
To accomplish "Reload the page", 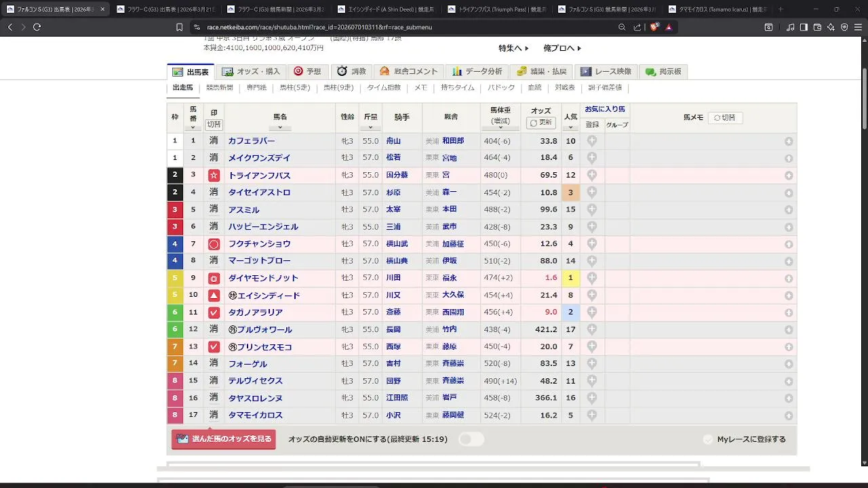I will pos(37,27).
